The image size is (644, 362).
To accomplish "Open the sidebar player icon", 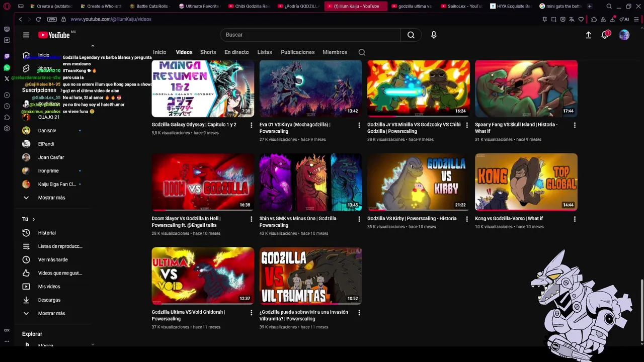I will click(x=7, y=95).
